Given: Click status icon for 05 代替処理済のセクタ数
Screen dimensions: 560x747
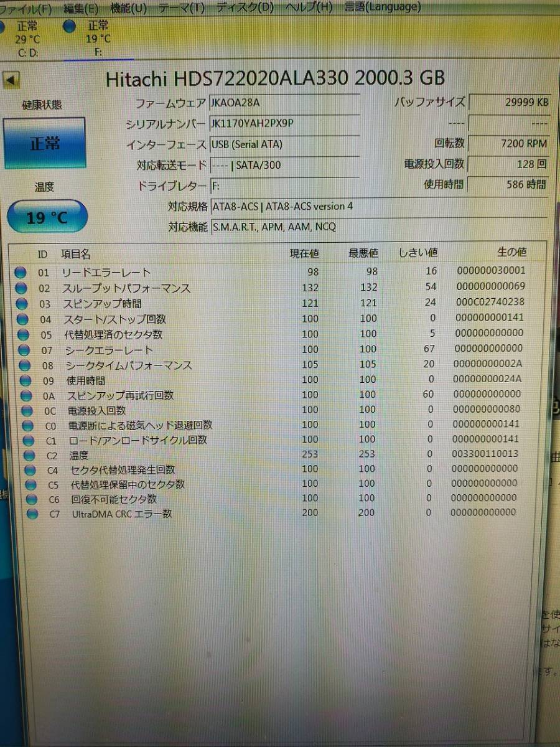Looking at the screenshot, I should click(x=23, y=334).
